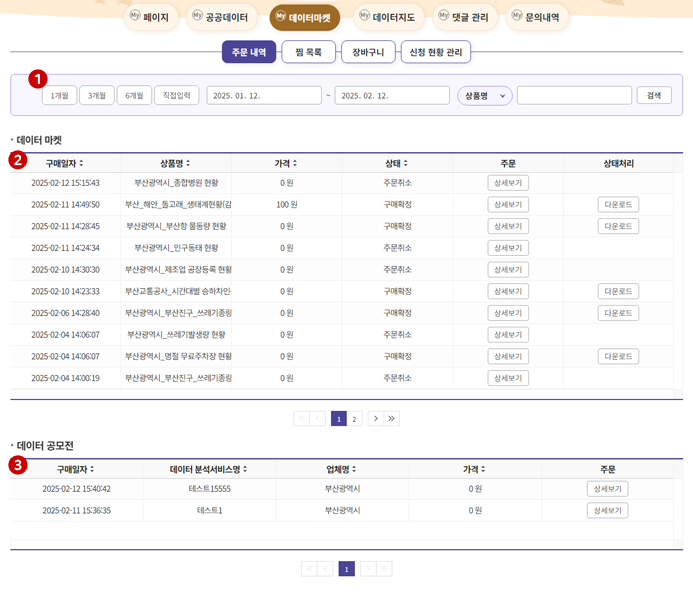The image size is (693, 593).
Task: Click the 테스트15555 service name cell
Action: click(x=209, y=489)
